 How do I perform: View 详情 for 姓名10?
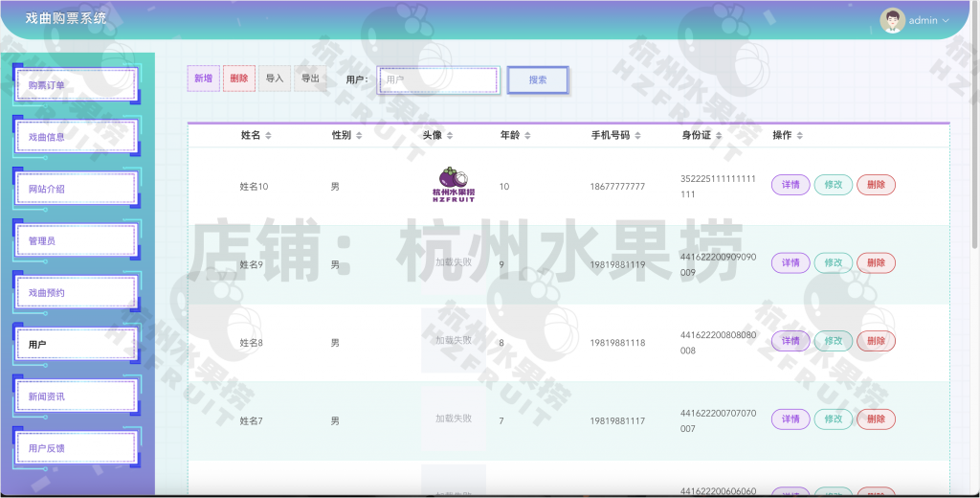pyautogui.click(x=791, y=185)
